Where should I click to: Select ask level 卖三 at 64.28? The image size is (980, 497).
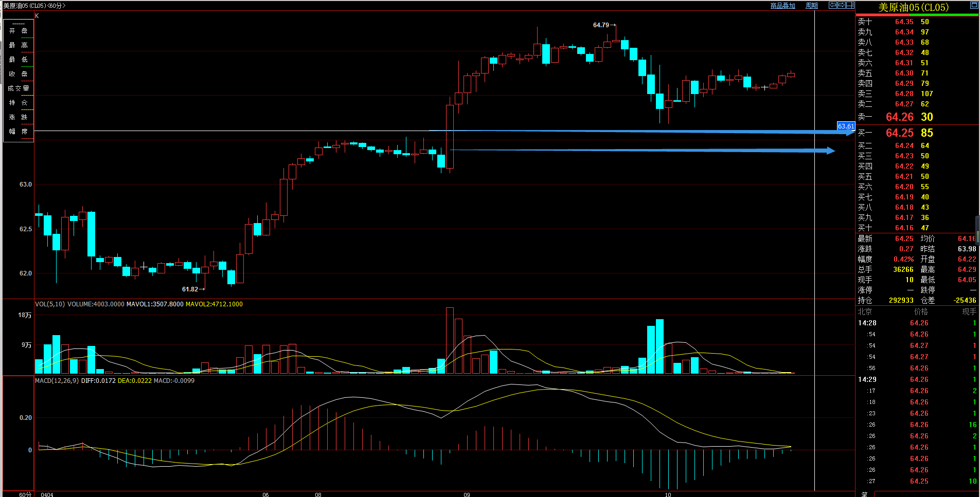tap(917, 94)
